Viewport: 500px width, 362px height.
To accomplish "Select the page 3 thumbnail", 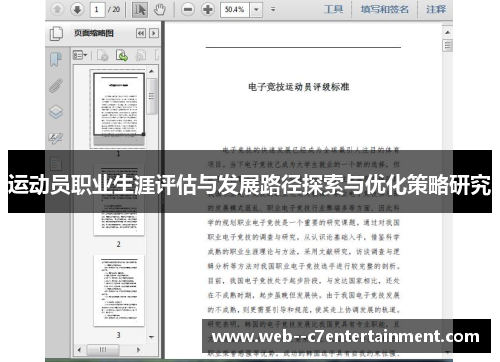I will tap(119, 290).
